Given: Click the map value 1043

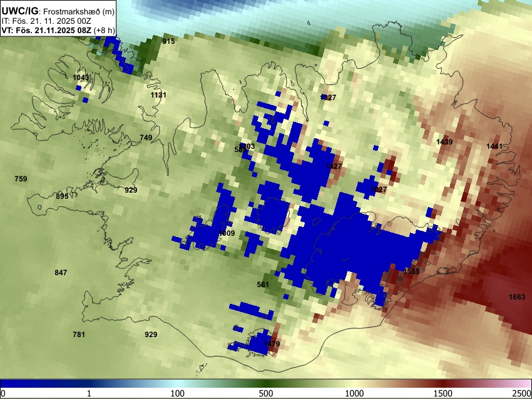Looking at the screenshot, I should [81, 78].
